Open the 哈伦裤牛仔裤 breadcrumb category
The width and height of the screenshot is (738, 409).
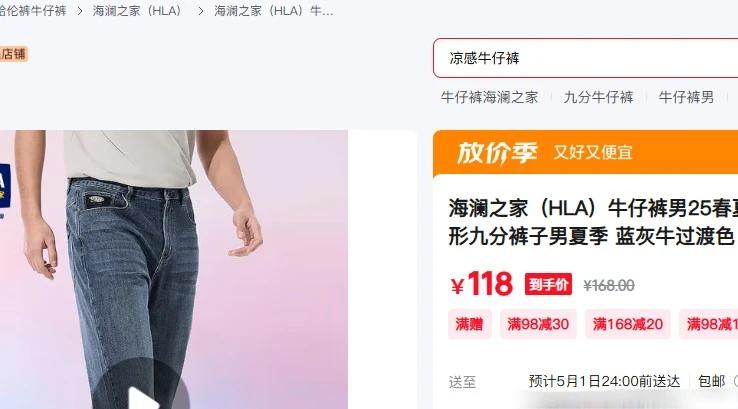(x=32, y=11)
